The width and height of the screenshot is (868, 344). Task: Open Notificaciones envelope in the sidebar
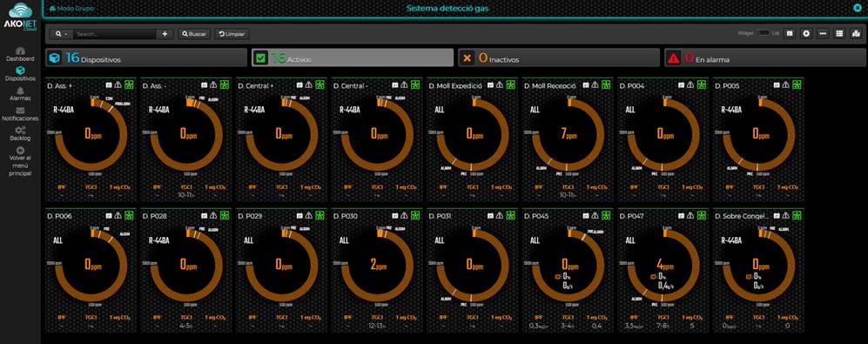pyautogui.click(x=20, y=114)
